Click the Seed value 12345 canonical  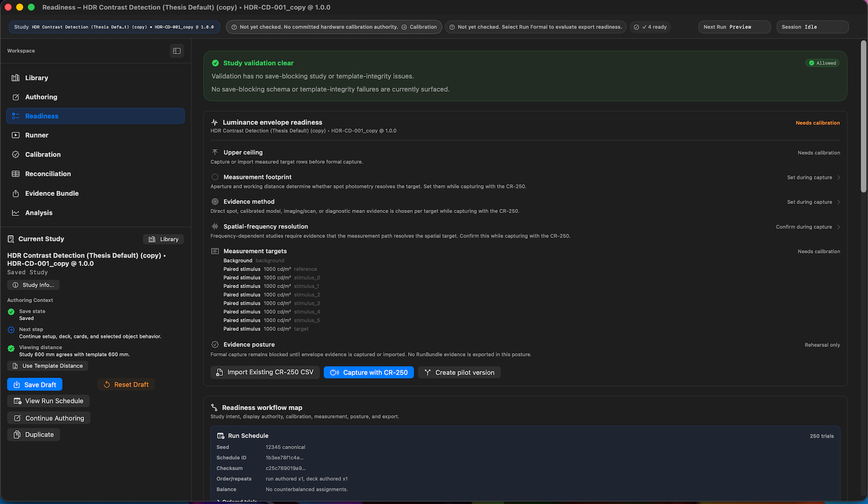pyautogui.click(x=285, y=448)
